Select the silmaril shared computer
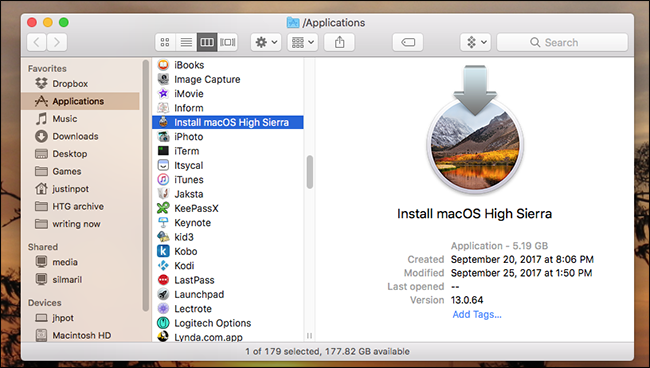 pos(80,279)
